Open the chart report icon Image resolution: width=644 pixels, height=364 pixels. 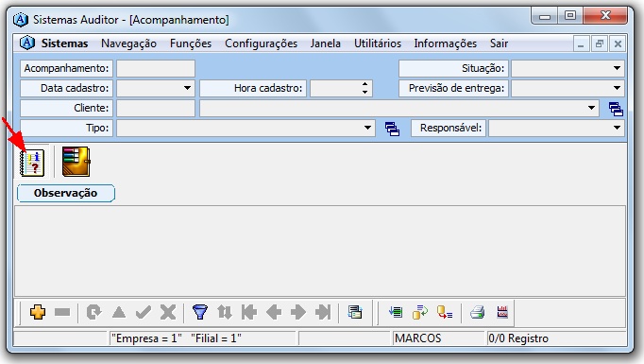(502, 313)
